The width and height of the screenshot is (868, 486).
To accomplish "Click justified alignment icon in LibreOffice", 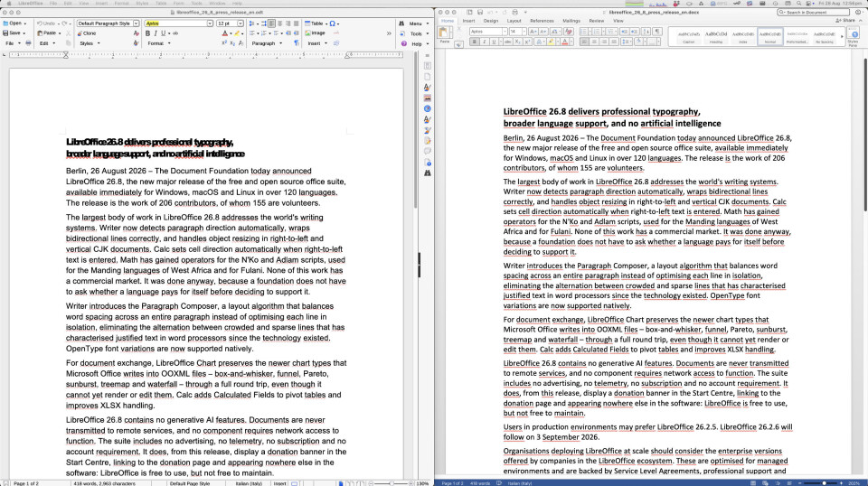I will click(297, 23).
